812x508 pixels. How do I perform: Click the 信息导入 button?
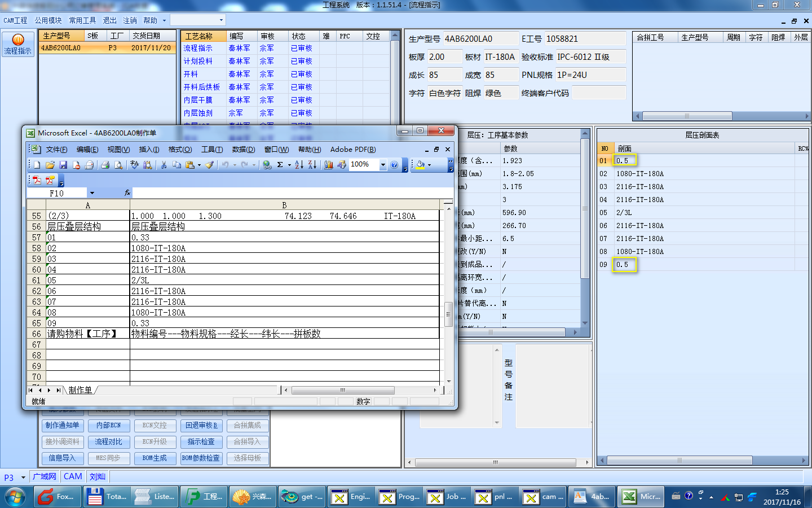click(x=63, y=458)
